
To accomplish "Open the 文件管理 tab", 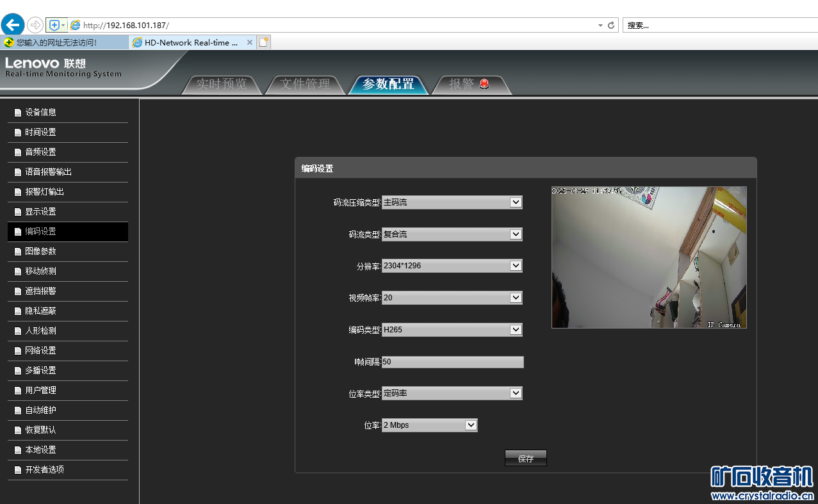I will point(306,84).
